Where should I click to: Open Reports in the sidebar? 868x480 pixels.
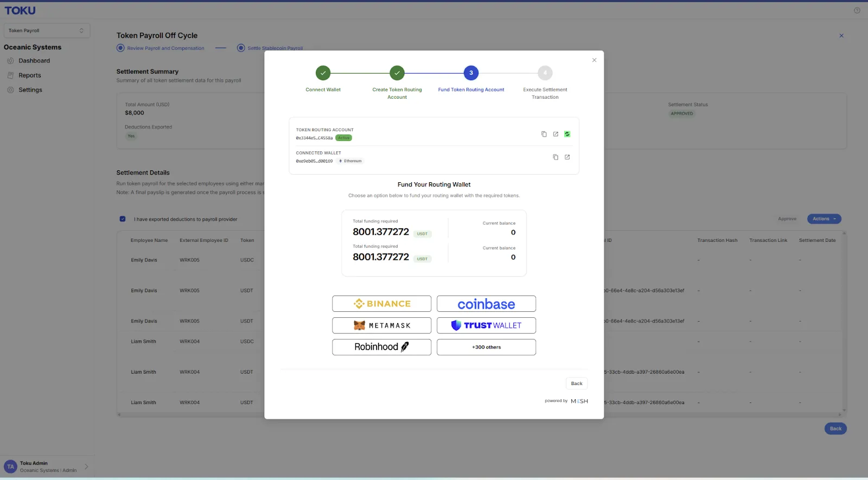click(30, 75)
